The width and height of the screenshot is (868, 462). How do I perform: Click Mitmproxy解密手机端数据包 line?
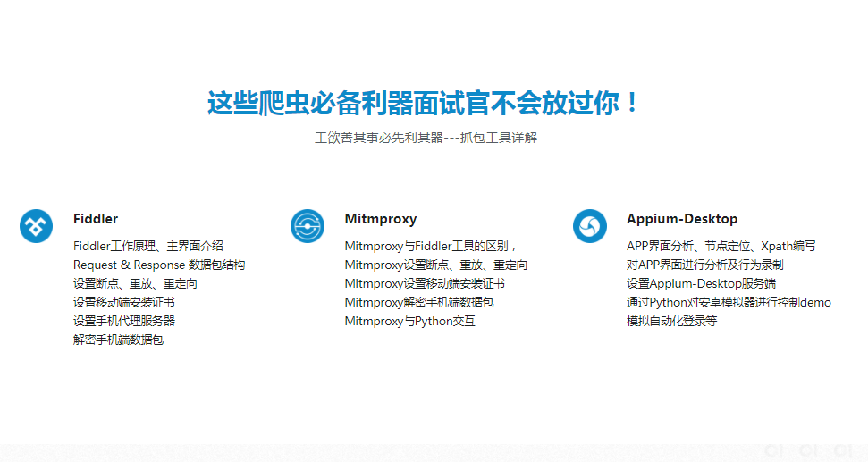pos(419,303)
